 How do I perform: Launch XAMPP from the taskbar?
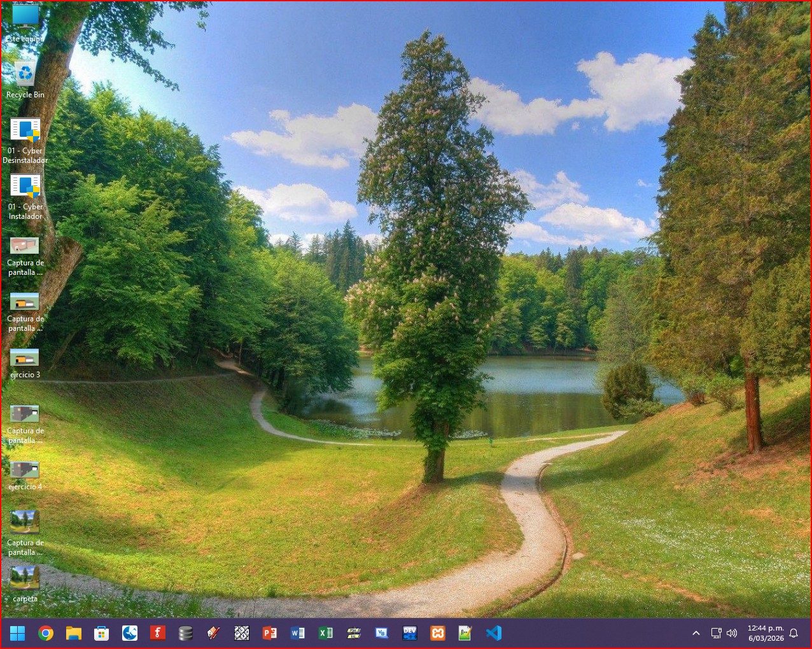[x=438, y=633]
